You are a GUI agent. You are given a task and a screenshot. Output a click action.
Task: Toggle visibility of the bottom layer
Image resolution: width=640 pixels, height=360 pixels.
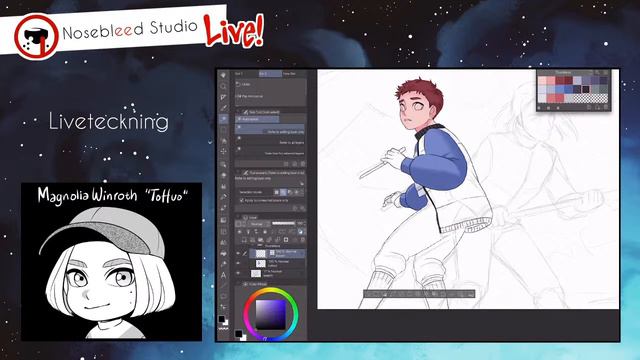click(238, 273)
